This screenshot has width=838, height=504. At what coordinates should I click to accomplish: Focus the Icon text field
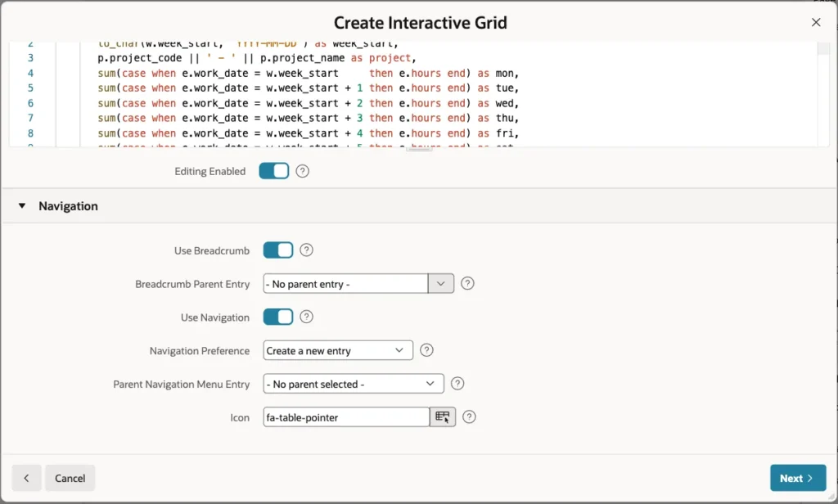point(346,417)
